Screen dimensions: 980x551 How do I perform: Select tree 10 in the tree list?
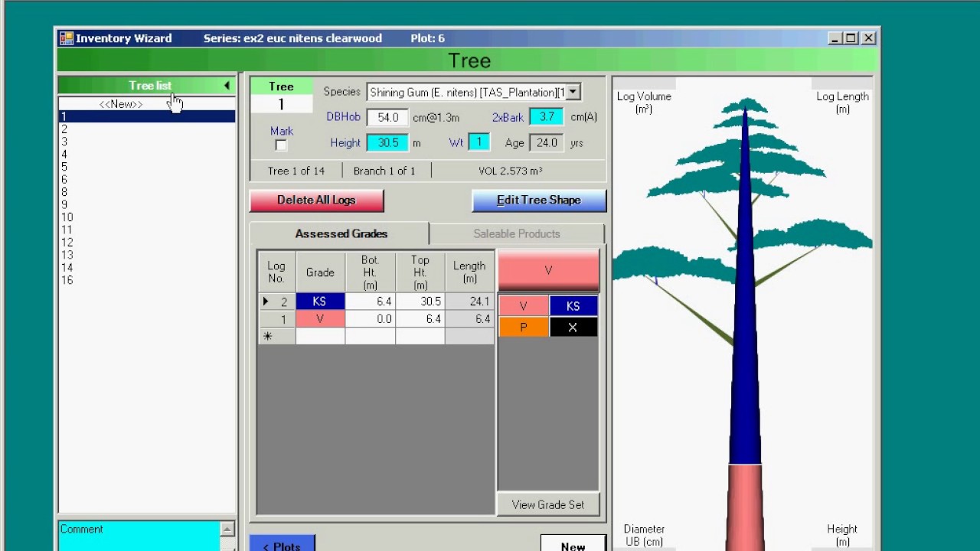coord(147,217)
